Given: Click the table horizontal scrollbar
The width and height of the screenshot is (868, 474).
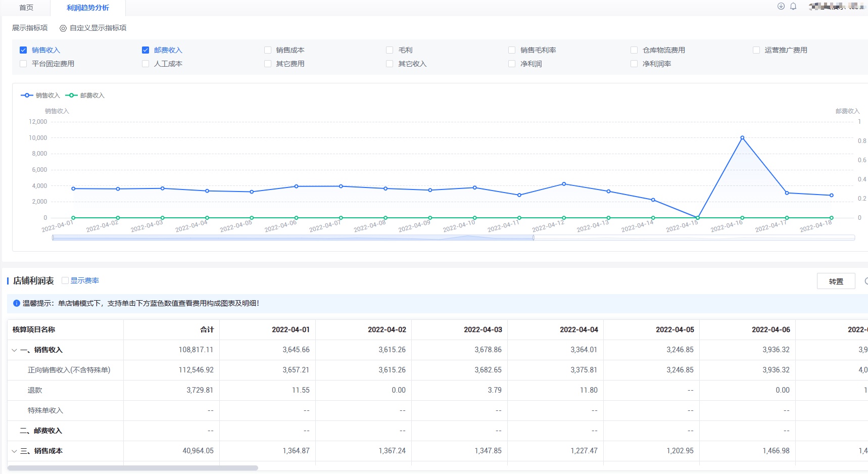Looking at the screenshot, I should [133, 468].
